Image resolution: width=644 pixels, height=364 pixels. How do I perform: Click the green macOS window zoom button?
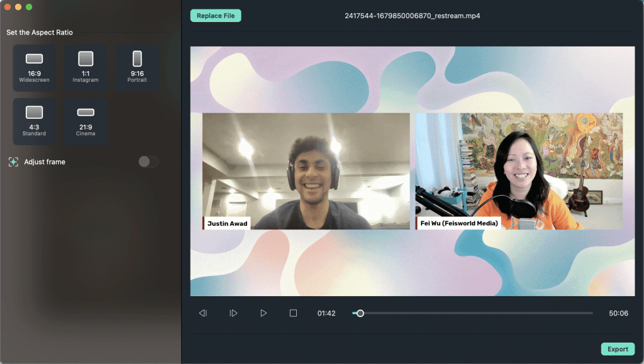click(x=29, y=6)
